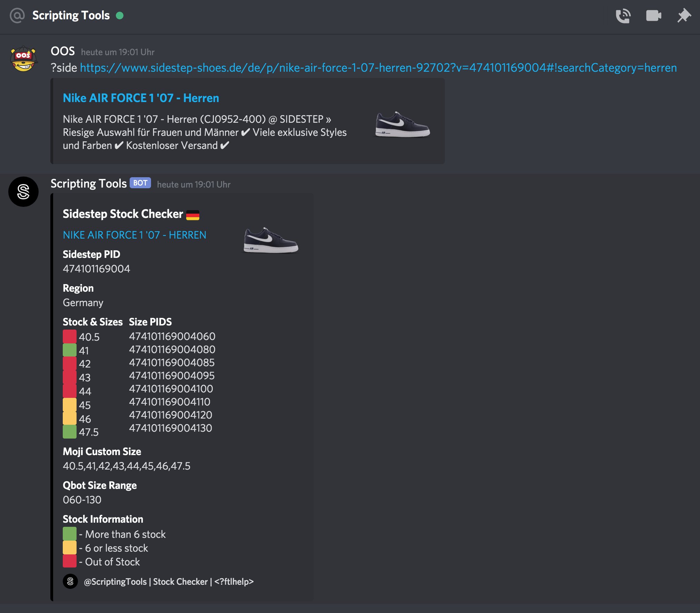Click size PID 474101169004110
700x613 pixels.
coord(170,402)
